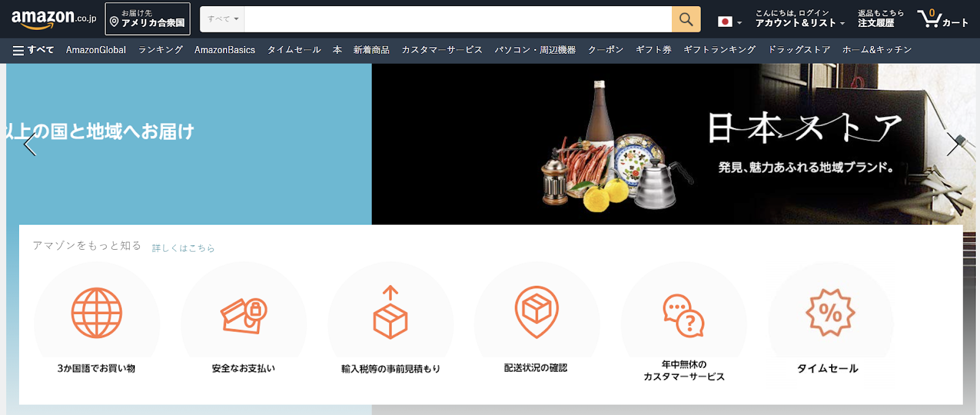980x415 pixels.
Task: Open アカウント&リスト dropdown
Action: click(x=800, y=19)
